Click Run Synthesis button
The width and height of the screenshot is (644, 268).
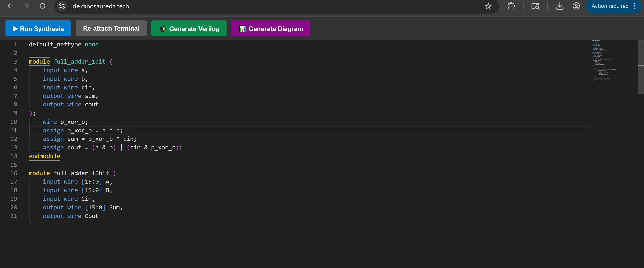(38, 29)
